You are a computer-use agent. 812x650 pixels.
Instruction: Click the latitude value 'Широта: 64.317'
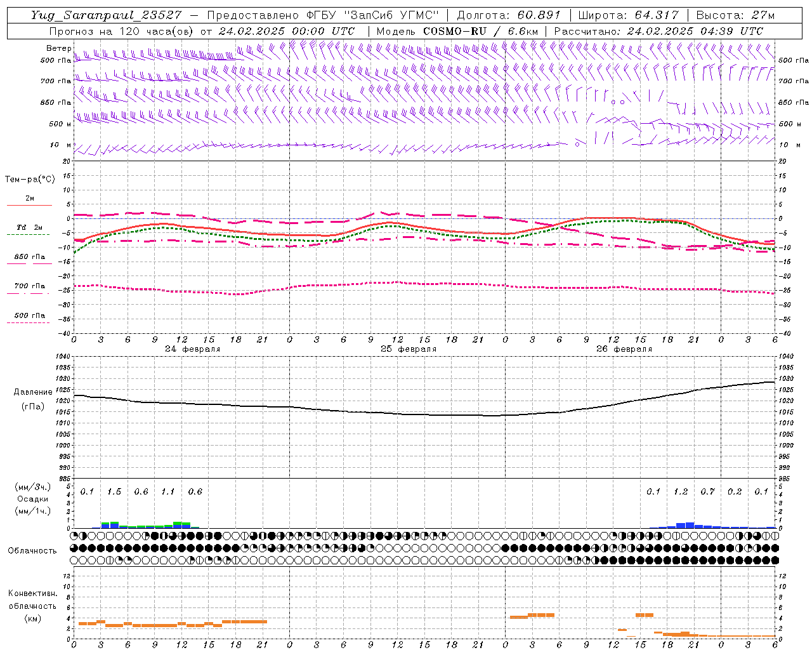(629, 15)
